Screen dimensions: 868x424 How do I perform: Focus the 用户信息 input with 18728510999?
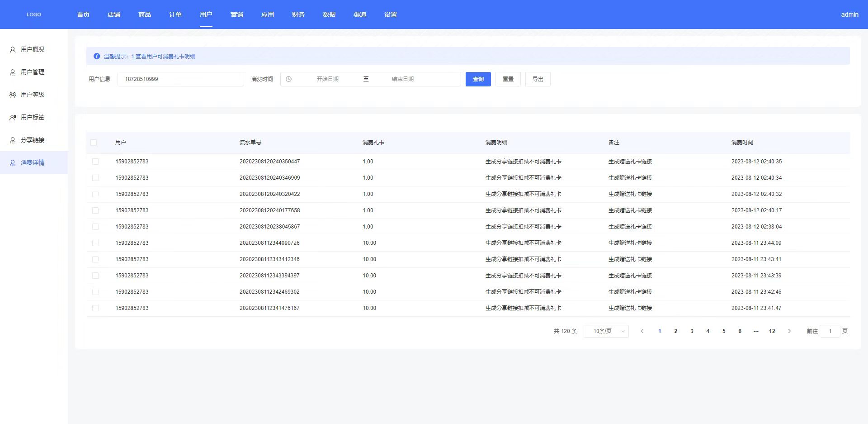tap(181, 79)
